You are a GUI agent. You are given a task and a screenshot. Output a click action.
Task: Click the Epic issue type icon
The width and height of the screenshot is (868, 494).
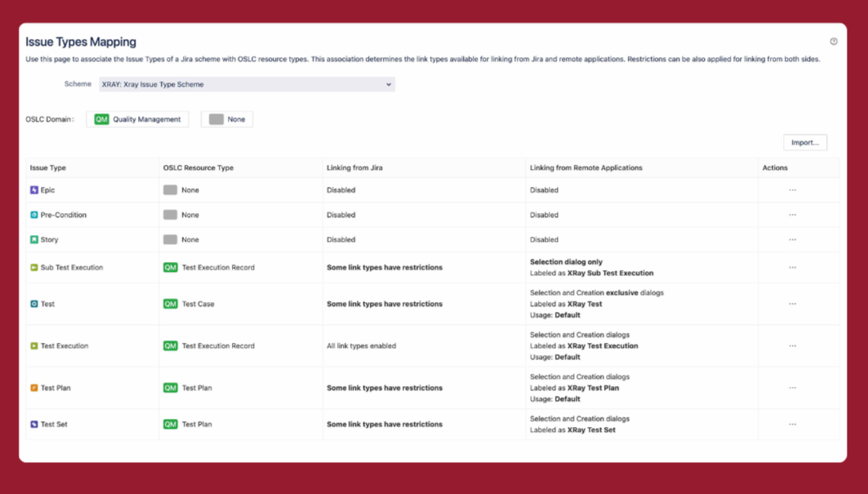(33, 190)
